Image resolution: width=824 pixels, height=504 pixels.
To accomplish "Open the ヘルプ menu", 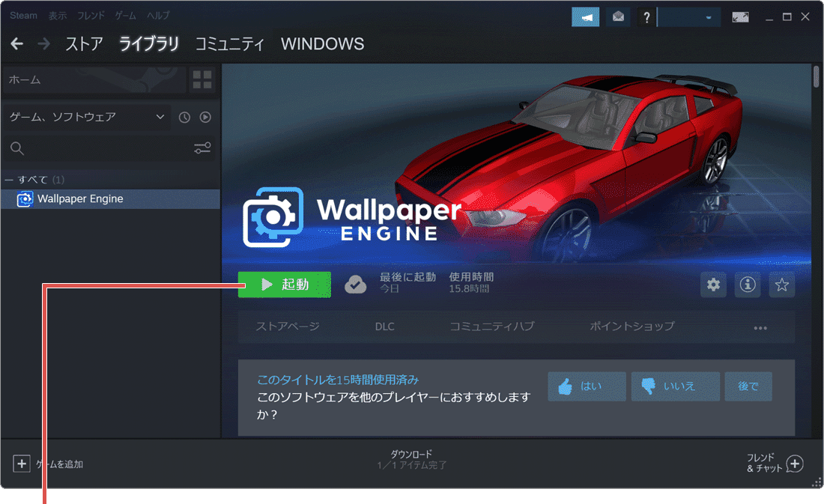I will click(x=158, y=16).
